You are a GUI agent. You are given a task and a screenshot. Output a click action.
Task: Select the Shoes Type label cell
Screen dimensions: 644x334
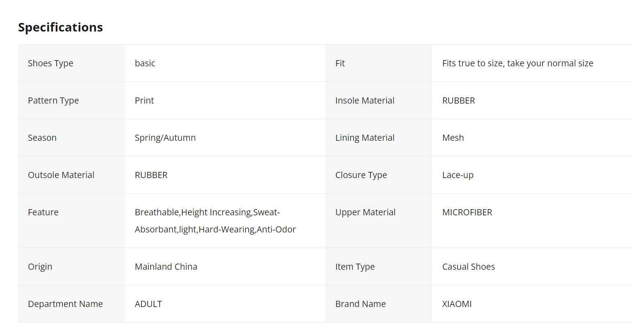71,63
